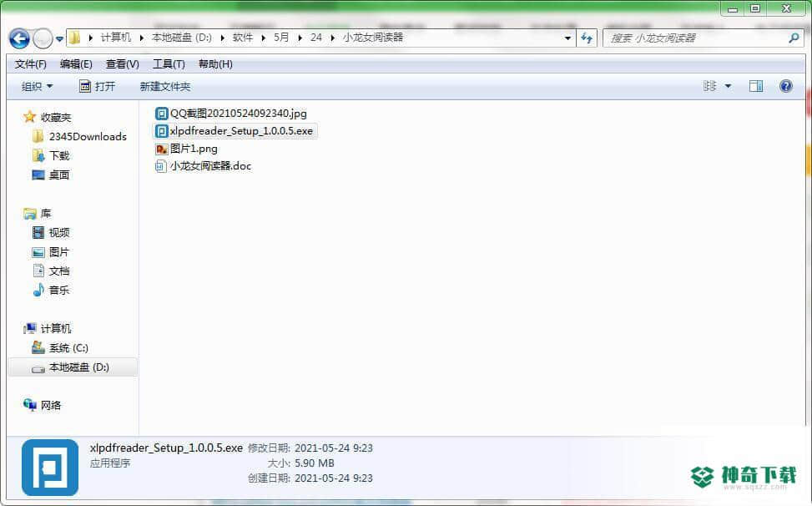812x506 pixels.
Task: Open the 组织 dropdown in toolbar
Action: [37, 87]
